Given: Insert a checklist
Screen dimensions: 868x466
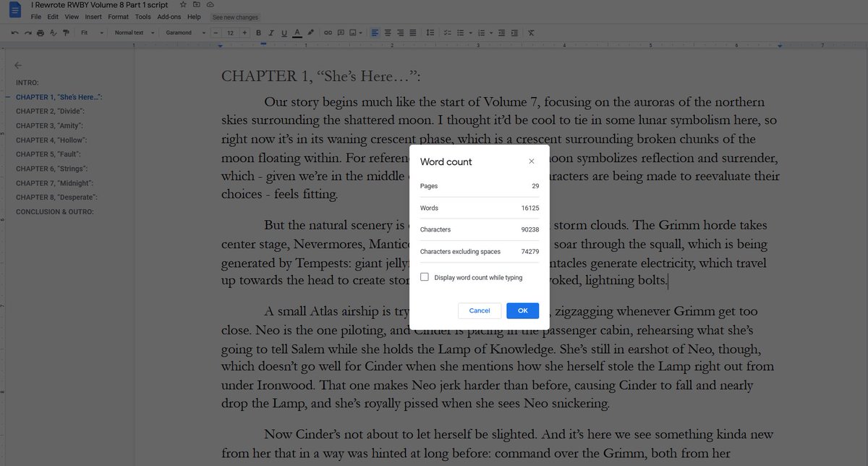Looking at the screenshot, I should 447,33.
